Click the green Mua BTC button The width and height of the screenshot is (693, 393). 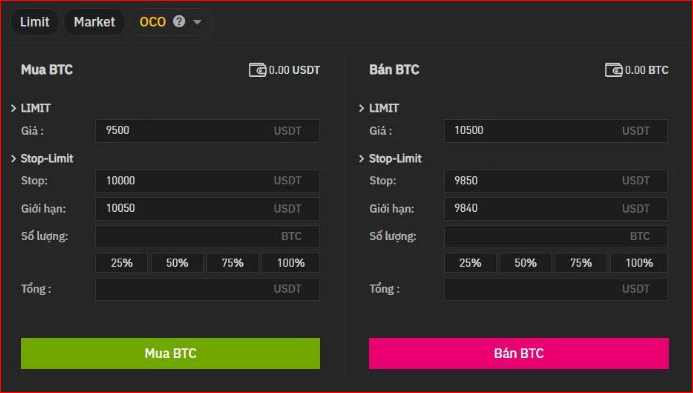click(x=170, y=353)
